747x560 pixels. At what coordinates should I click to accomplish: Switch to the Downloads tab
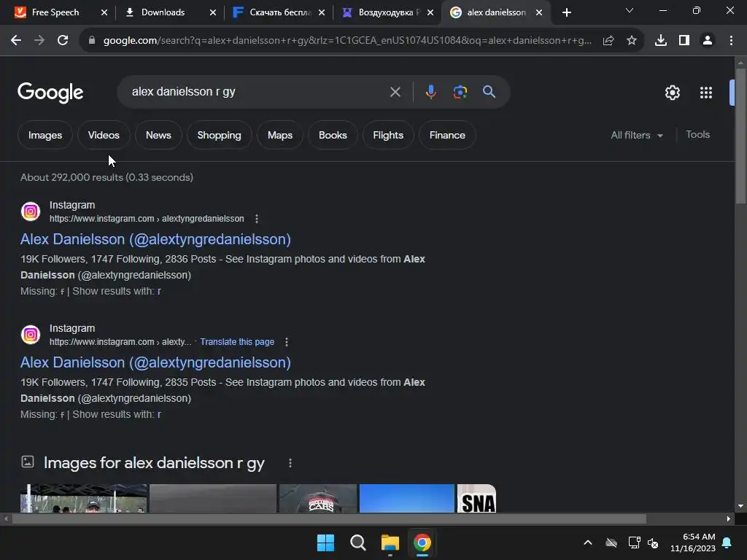(163, 12)
